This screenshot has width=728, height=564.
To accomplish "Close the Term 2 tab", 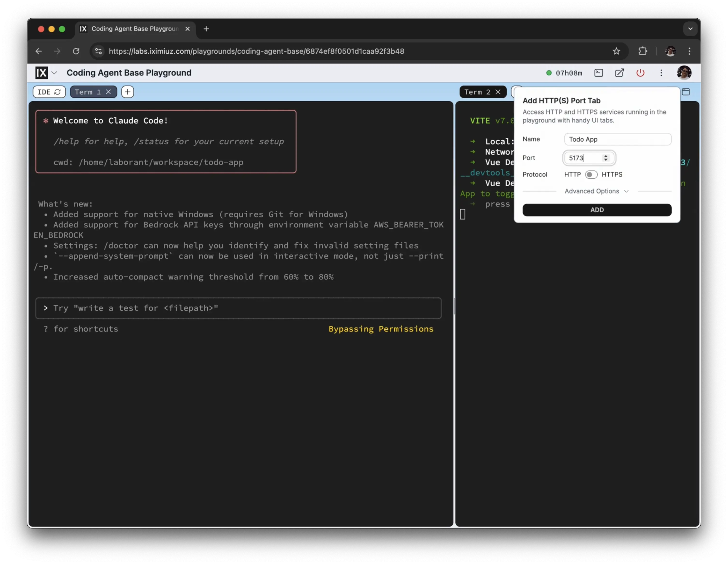I will (x=498, y=92).
